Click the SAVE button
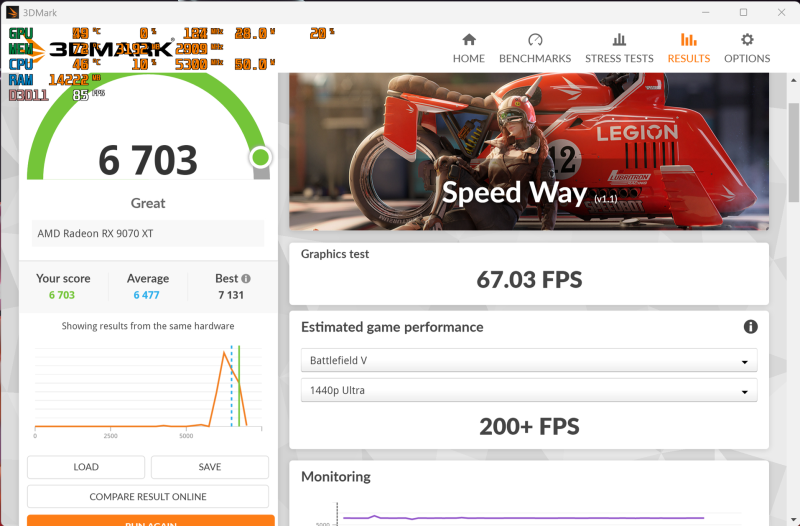The width and height of the screenshot is (800, 526). click(x=210, y=467)
